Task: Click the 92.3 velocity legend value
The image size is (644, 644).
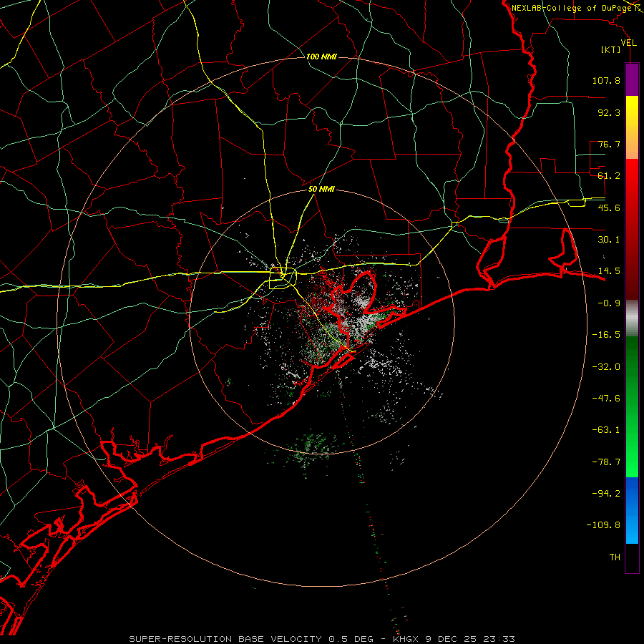Action: tap(609, 112)
